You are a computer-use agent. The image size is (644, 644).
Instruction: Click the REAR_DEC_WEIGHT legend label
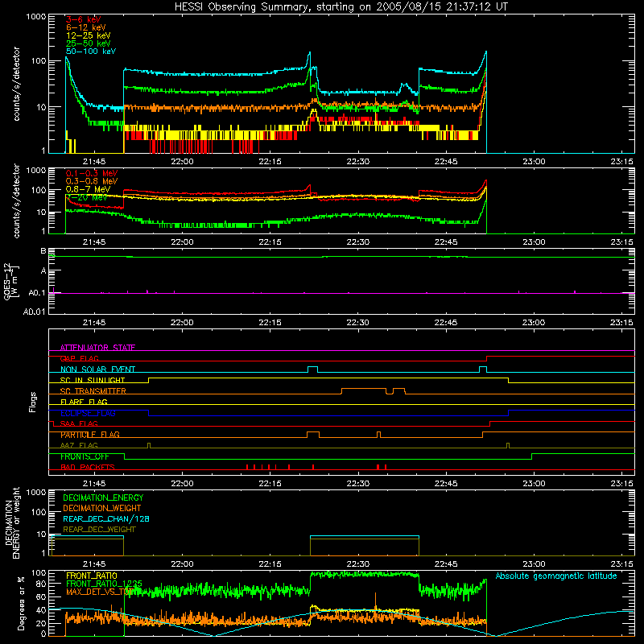point(99,530)
